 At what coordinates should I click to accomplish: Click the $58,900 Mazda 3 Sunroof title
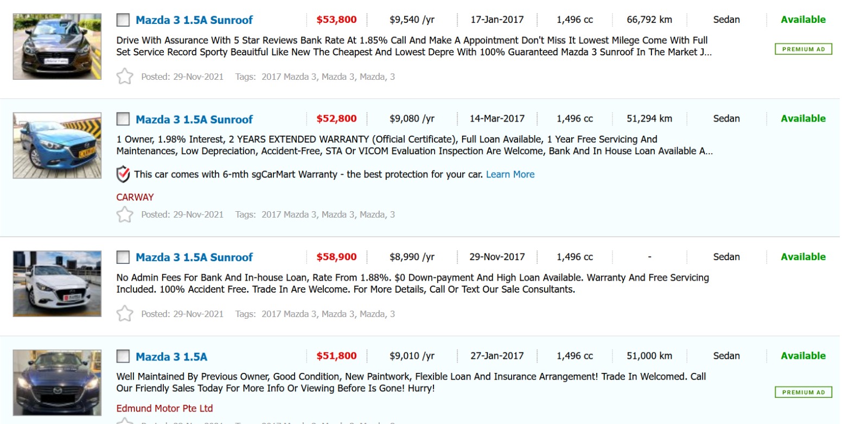(x=194, y=257)
